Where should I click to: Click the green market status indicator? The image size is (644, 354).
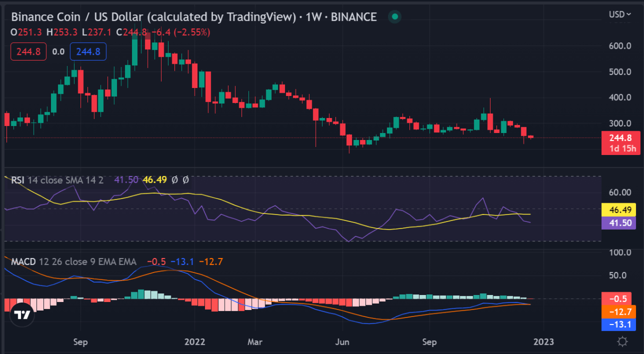(x=394, y=17)
